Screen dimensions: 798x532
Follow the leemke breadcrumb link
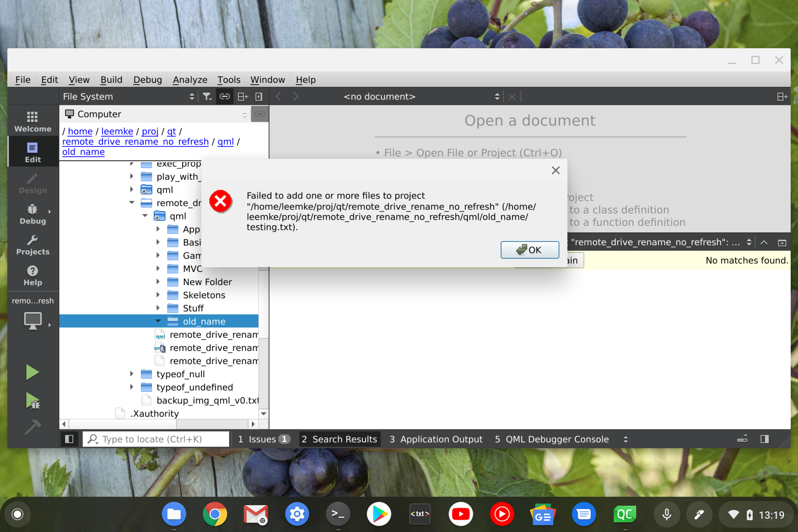(117, 131)
